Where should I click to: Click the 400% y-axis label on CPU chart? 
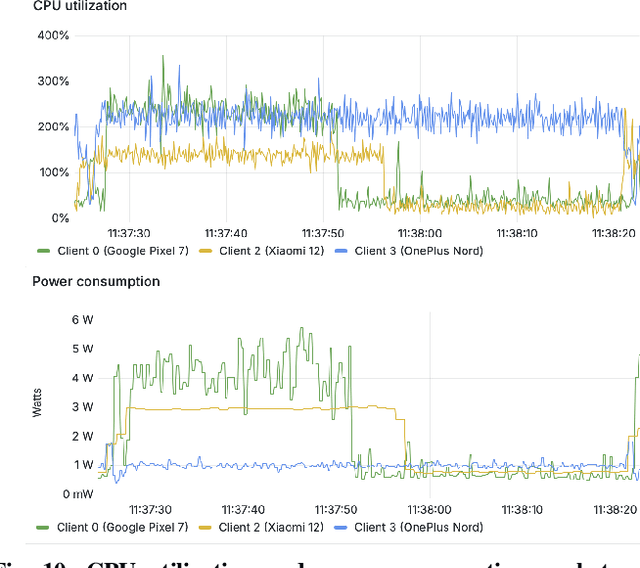point(52,35)
